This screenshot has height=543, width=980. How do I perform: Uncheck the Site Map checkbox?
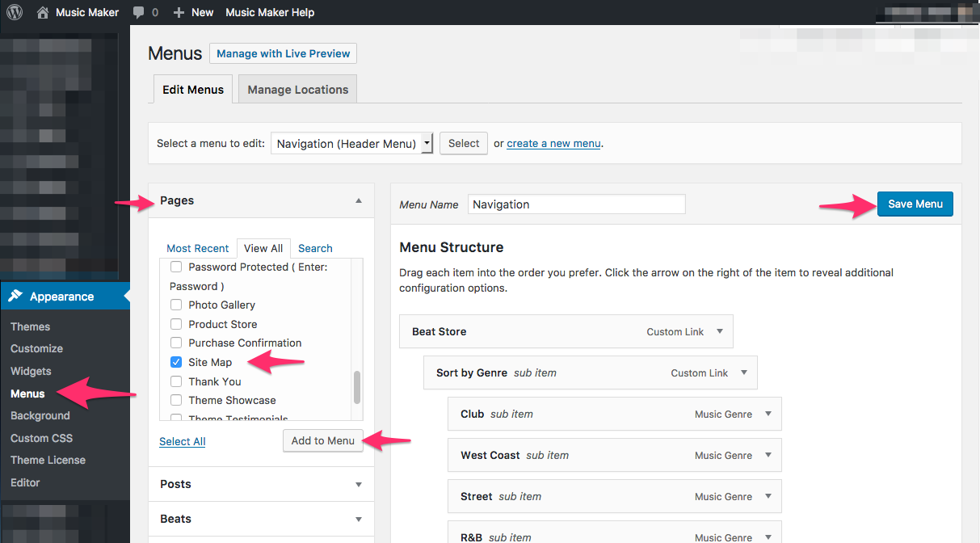[x=175, y=362]
